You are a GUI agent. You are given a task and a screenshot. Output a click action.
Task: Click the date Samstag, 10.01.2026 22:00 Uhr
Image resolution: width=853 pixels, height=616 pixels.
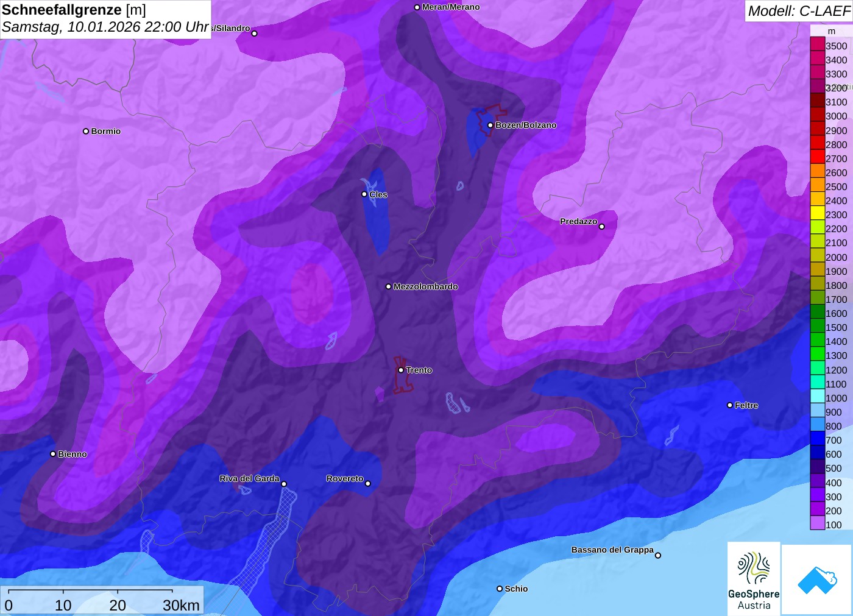[105, 27]
